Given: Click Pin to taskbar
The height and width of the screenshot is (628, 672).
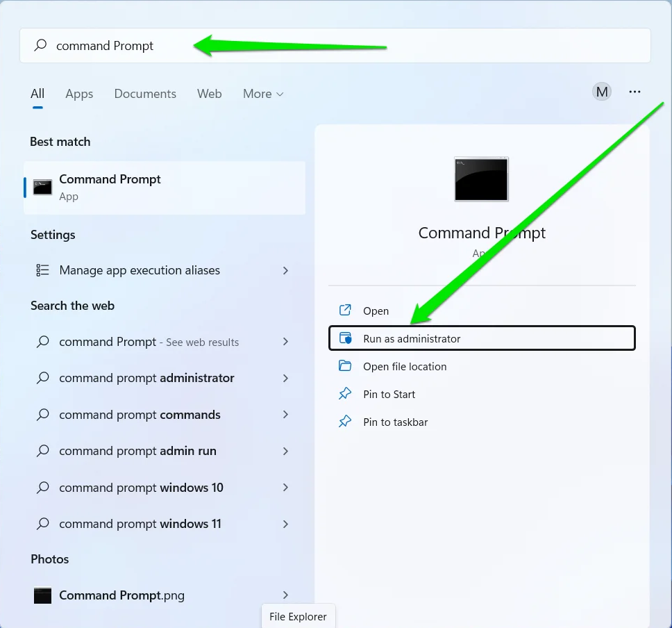Looking at the screenshot, I should (x=482, y=422).
